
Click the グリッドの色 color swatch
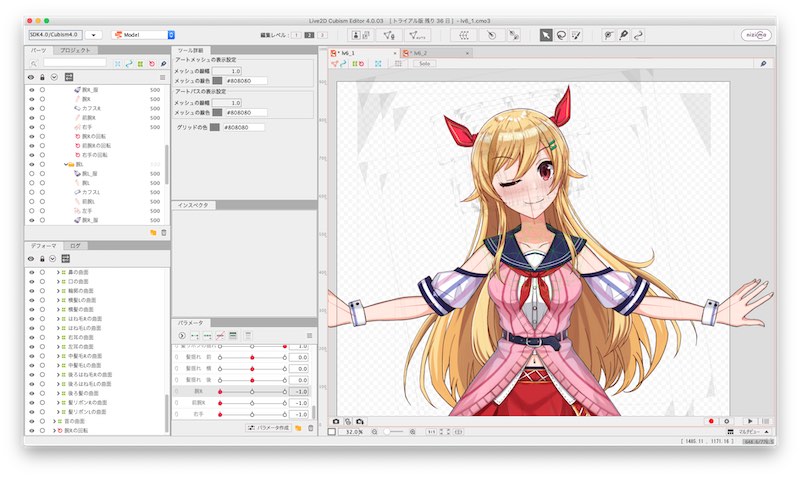point(215,127)
